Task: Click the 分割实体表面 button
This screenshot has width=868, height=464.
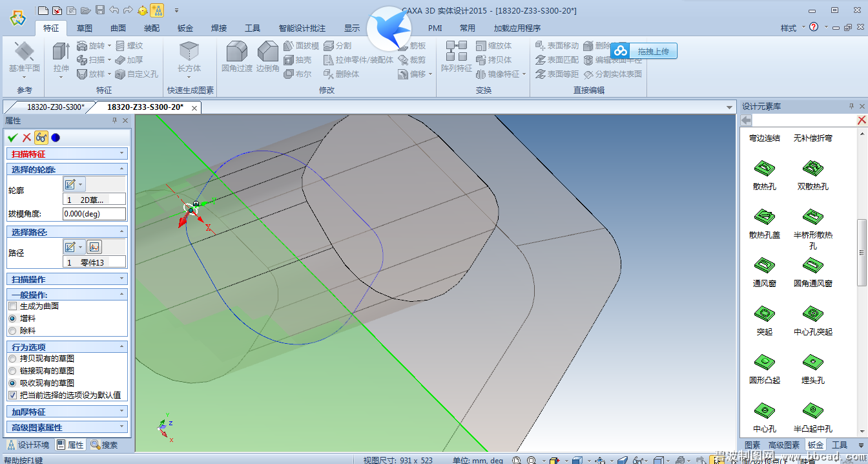Action: 613,74
